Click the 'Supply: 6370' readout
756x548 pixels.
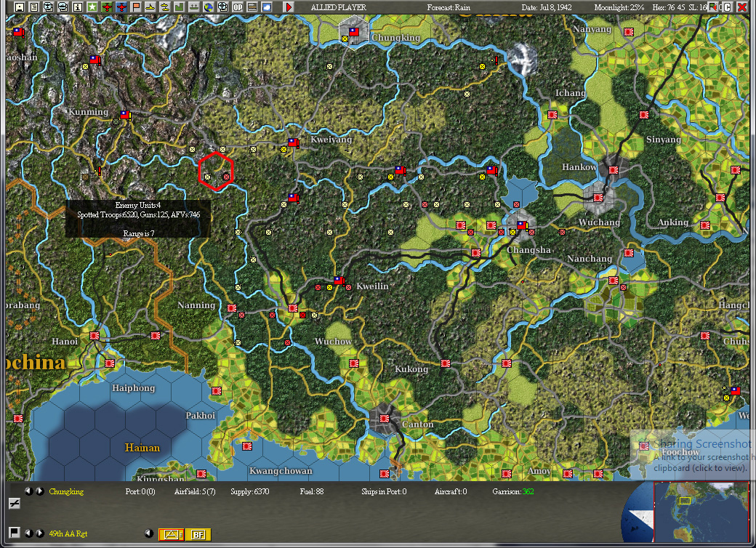click(250, 491)
